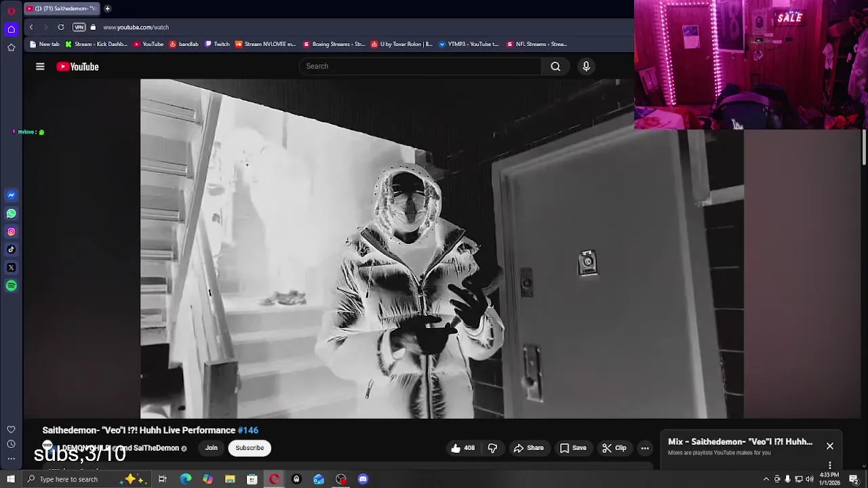Screen dimensions: 868x488
Task: Open the U by Tovar Rolon bookmark
Action: click(401, 44)
